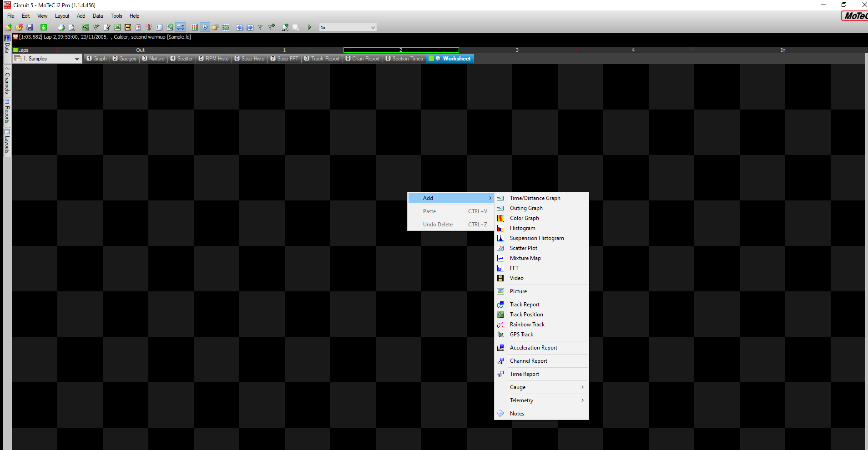
Task: Click the single green flag icon
Action: click(261, 27)
